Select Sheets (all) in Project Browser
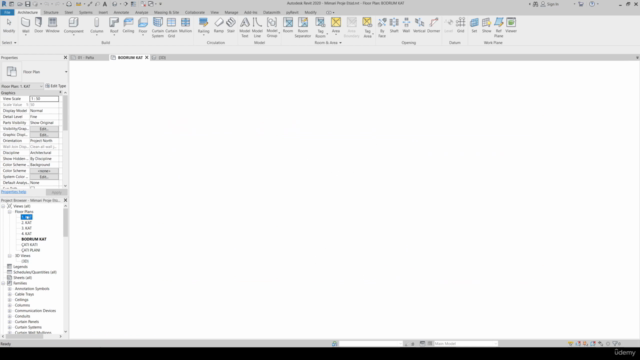Image resolution: width=640 pixels, height=360 pixels. (x=22, y=278)
